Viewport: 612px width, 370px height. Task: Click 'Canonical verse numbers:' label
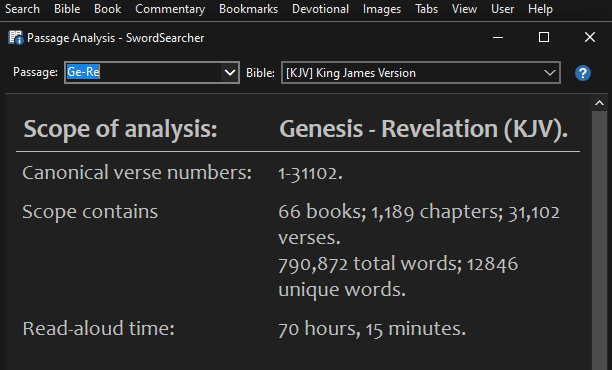point(137,173)
